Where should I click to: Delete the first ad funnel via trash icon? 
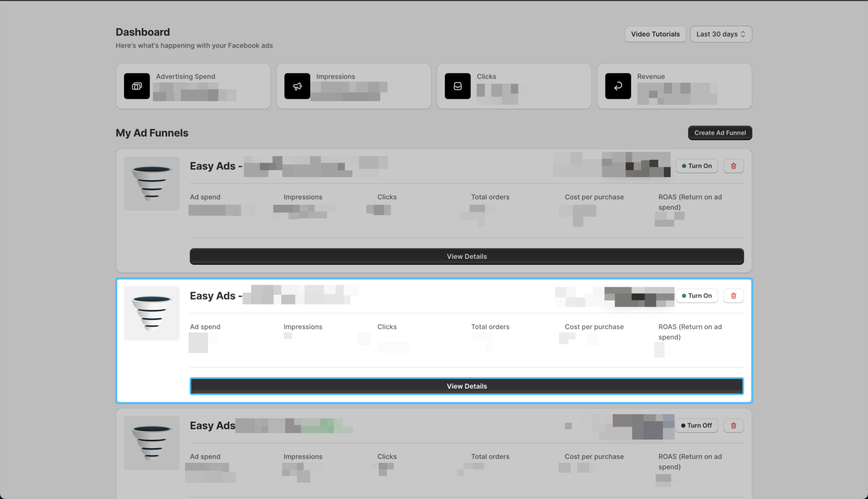click(x=733, y=166)
